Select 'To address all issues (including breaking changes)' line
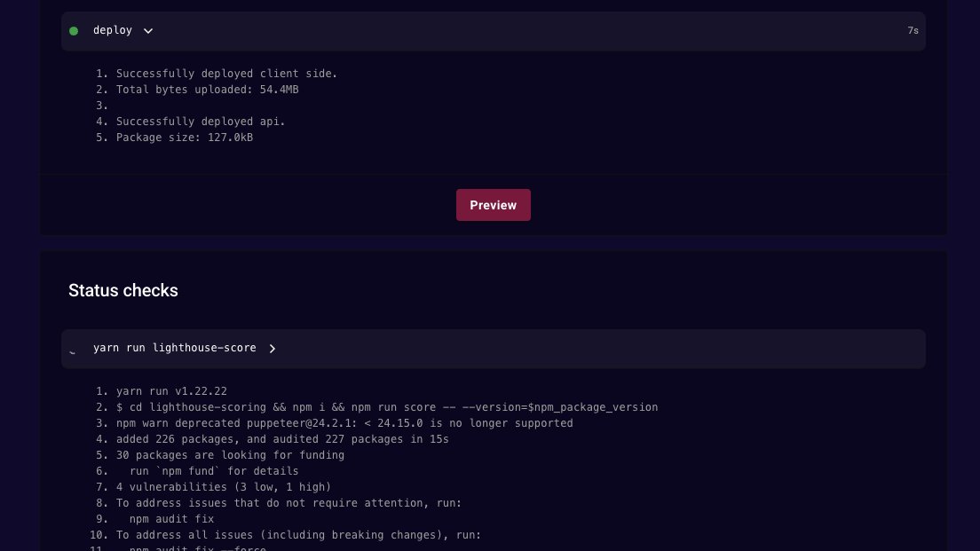The height and width of the screenshot is (551, 980). (x=299, y=535)
